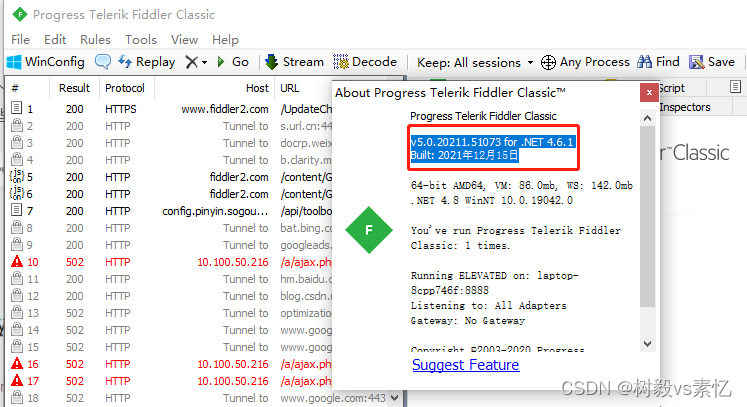Open the Help menu
Image resolution: width=747 pixels, height=407 pixels.
pyautogui.click(x=225, y=40)
